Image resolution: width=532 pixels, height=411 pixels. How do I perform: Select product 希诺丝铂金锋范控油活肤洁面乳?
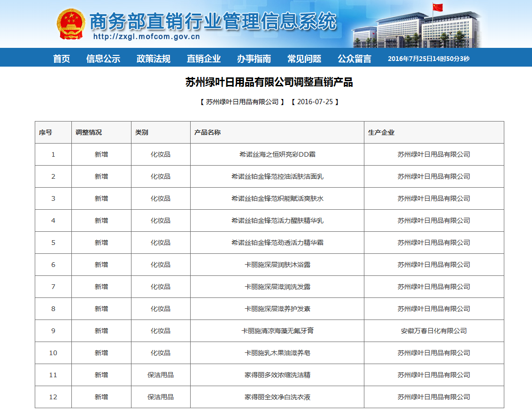[x=277, y=176]
